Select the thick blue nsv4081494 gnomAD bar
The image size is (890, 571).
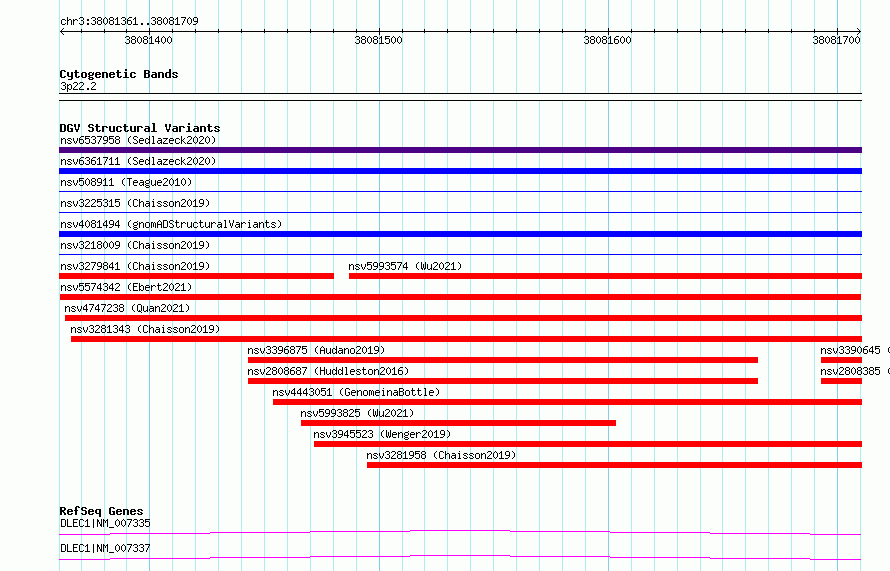click(x=460, y=234)
